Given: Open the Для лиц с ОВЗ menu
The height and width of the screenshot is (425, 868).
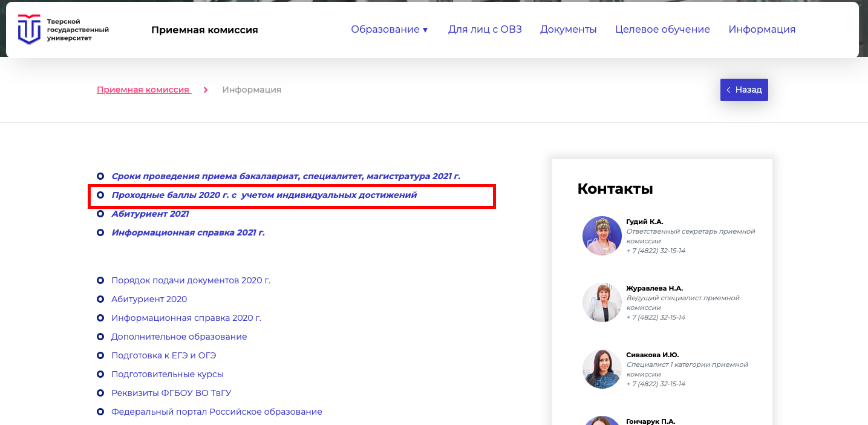Looking at the screenshot, I should [485, 30].
